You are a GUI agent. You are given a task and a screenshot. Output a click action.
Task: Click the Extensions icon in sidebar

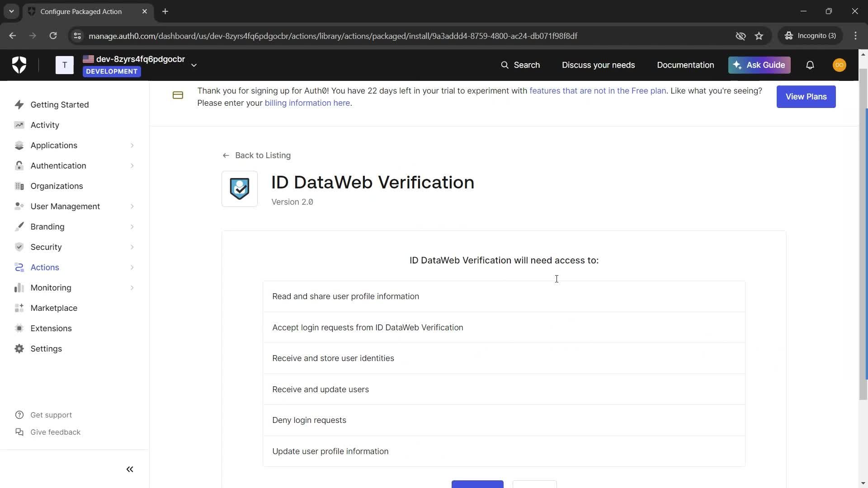(x=19, y=328)
